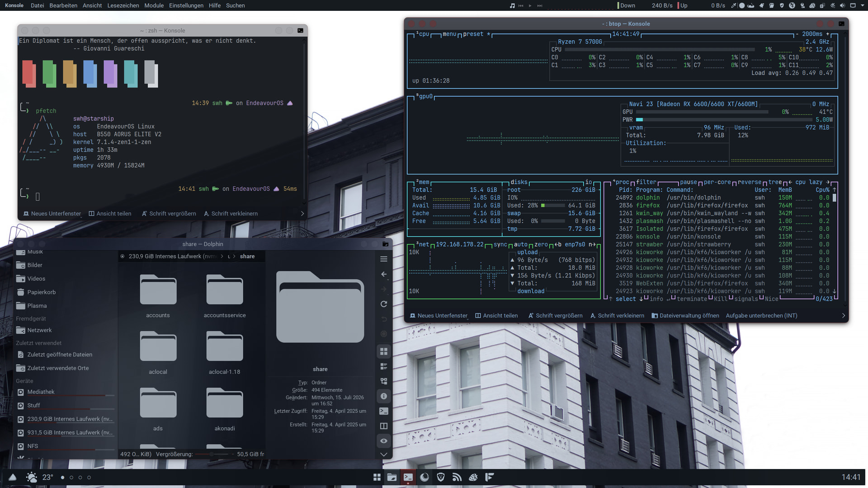Select the aclocal folder

point(158,352)
